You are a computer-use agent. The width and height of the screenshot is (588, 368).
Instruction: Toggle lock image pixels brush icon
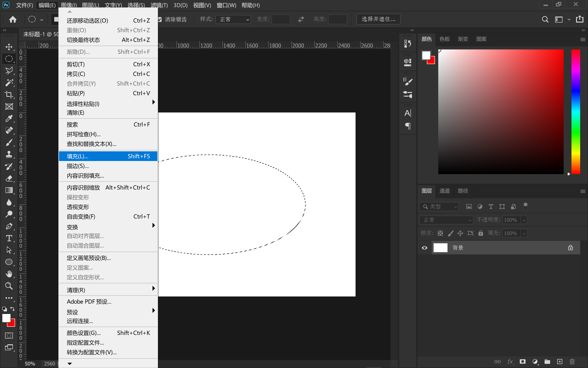point(450,233)
